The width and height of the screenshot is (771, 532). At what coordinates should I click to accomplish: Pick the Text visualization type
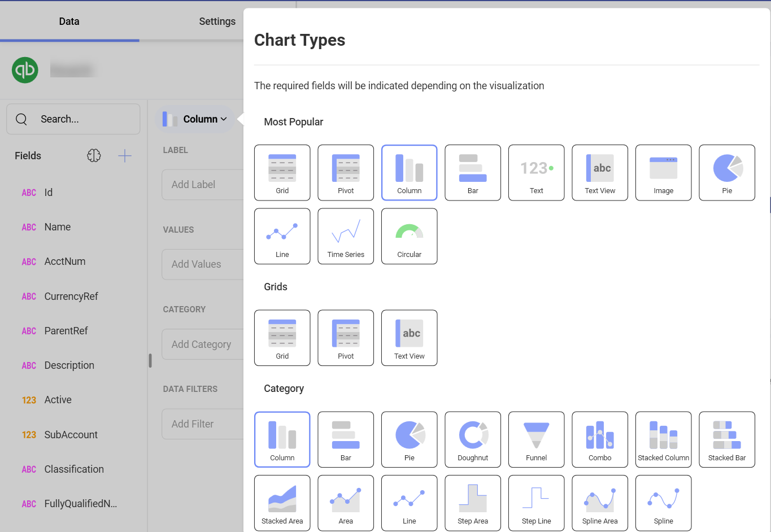point(537,173)
